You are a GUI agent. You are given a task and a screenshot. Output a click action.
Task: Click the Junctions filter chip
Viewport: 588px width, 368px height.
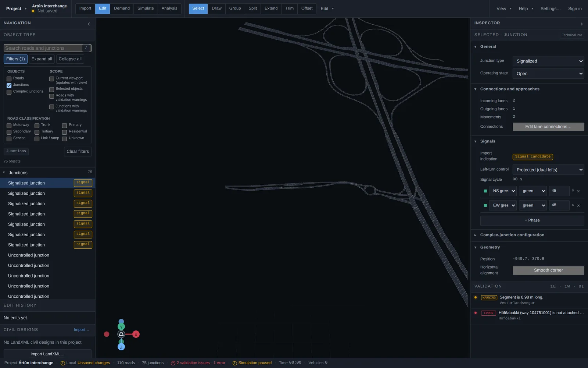(x=16, y=151)
